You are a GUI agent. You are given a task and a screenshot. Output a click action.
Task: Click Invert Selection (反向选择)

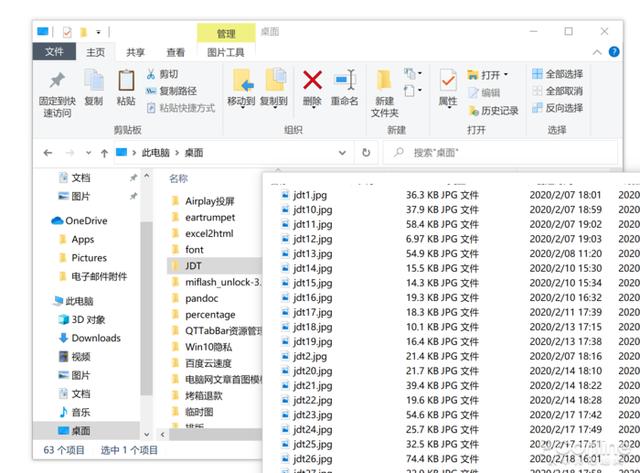click(558, 108)
